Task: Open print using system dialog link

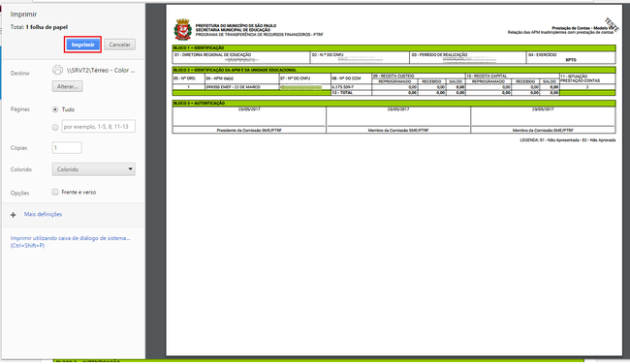Action: pyautogui.click(x=71, y=242)
